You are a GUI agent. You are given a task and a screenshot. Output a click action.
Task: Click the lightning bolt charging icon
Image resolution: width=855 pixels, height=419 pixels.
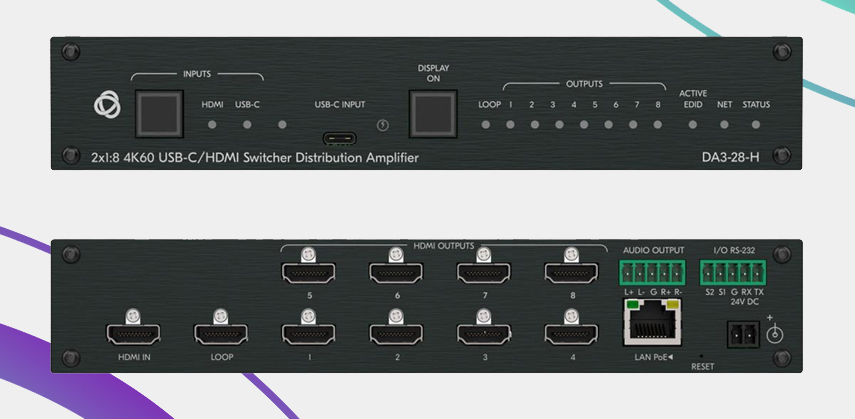pos(383,125)
